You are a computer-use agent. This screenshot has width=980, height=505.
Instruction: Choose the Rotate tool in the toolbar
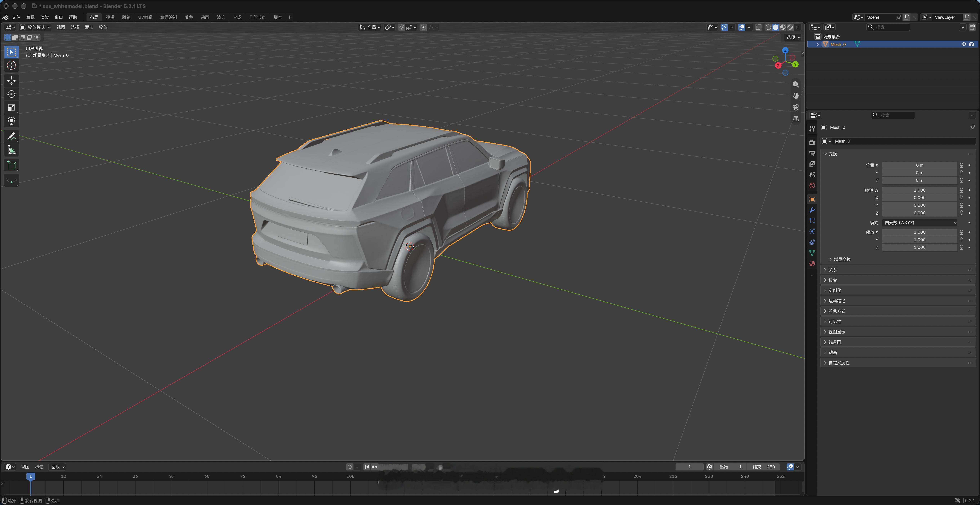coord(11,94)
